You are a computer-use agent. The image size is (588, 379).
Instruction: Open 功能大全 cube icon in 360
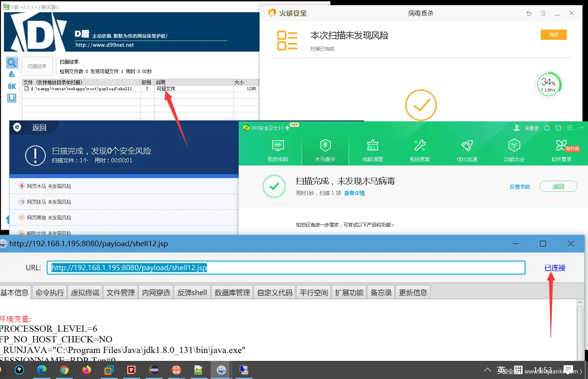point(514,150)
